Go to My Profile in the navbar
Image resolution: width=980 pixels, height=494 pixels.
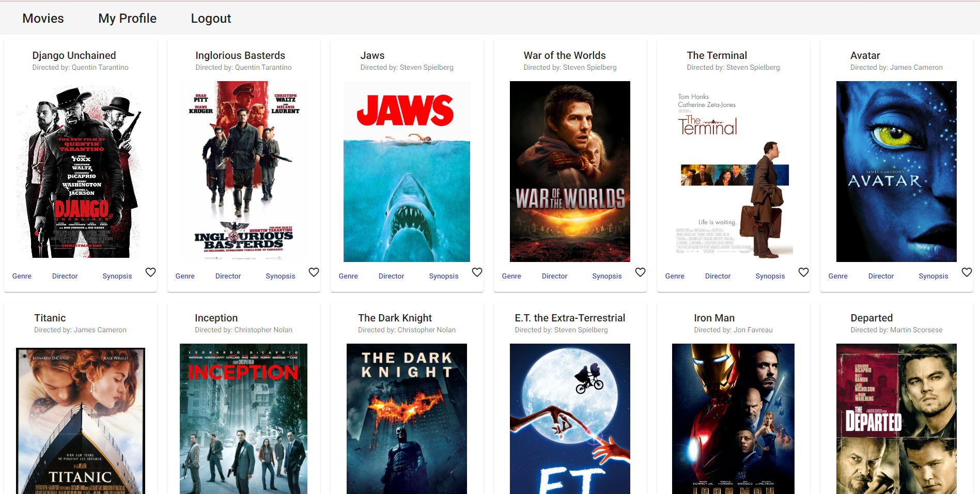127,18
